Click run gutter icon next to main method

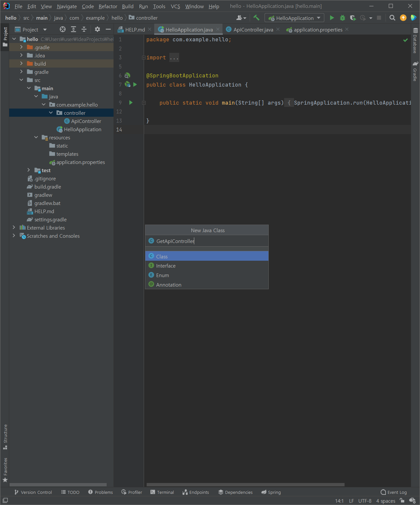click(131, 103)
